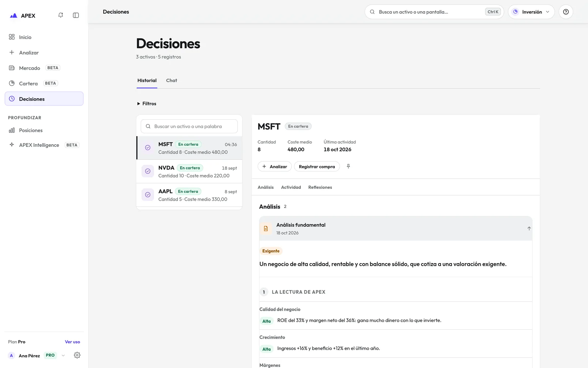This screenshot has height=368, width=588.
Task: Click the En cartera badge beside MSFT heading
Action: click(x=298, y=126)
